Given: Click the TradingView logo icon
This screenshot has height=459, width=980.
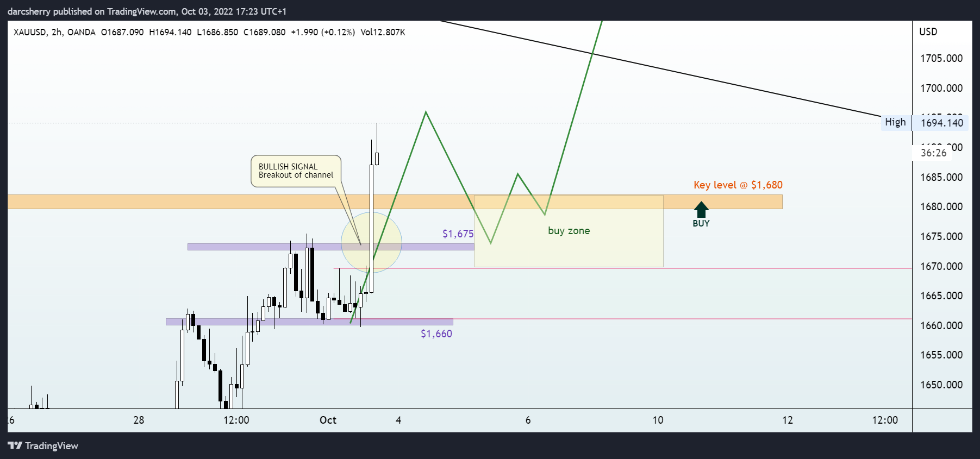Looking at the screenshot, I should [15, 446].
